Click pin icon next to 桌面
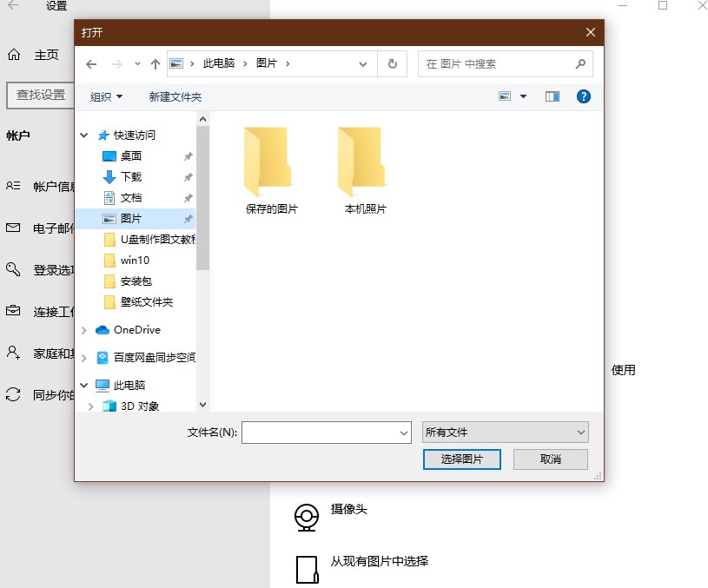Screen dimensions: 708x588 pos(189,156)
